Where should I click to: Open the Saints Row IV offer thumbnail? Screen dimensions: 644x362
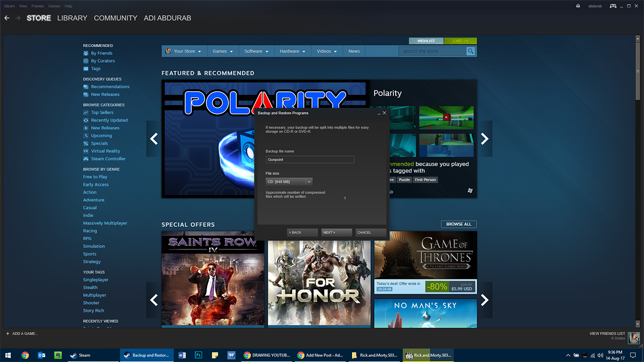pos(213,278)
